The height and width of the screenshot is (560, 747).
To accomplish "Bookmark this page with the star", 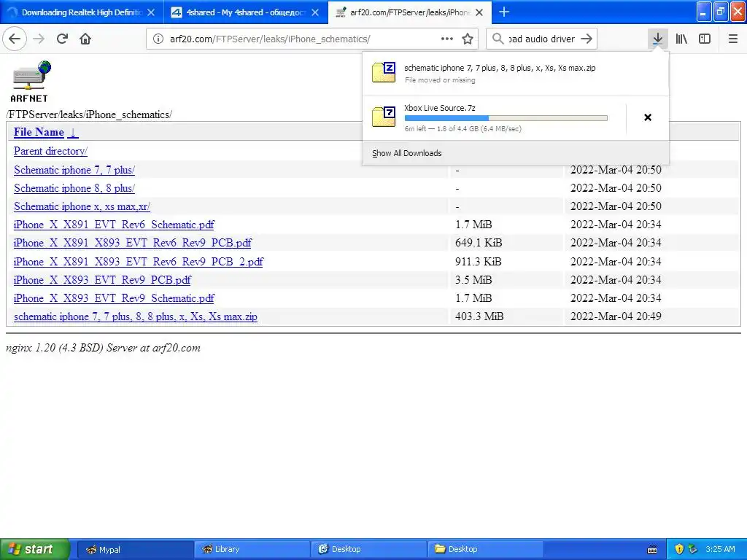I will point(468,39).
